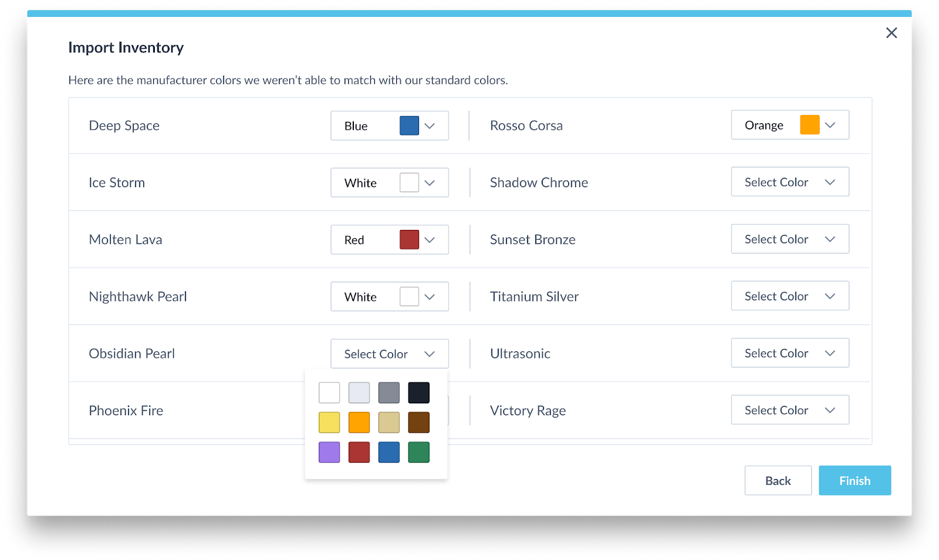
Task: Open Molten Lava color dropdown
Action: click(390, 239)
